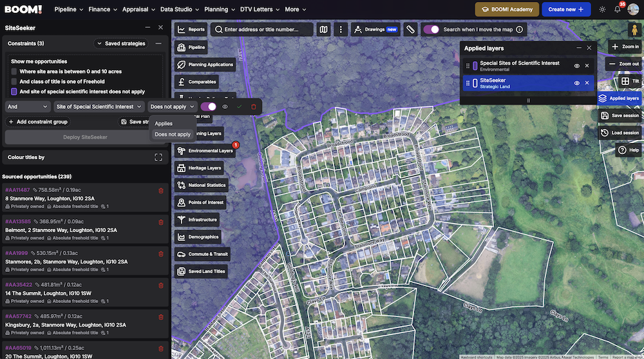This screenshot has height=359, width=644.
Task: Toggle the light/dark theme icon
Action: (602, 10)
